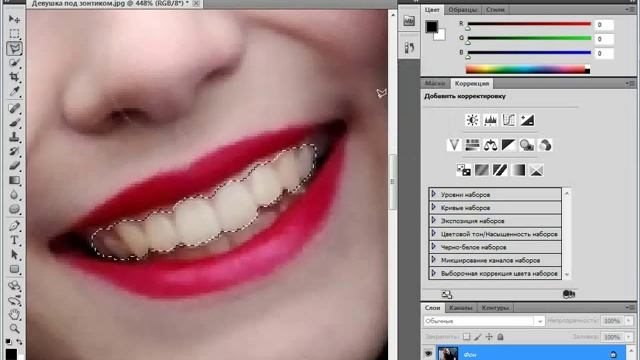640x360 pixels.
Task: Select the Healing Brush tool
Action: tap(14, 108)
